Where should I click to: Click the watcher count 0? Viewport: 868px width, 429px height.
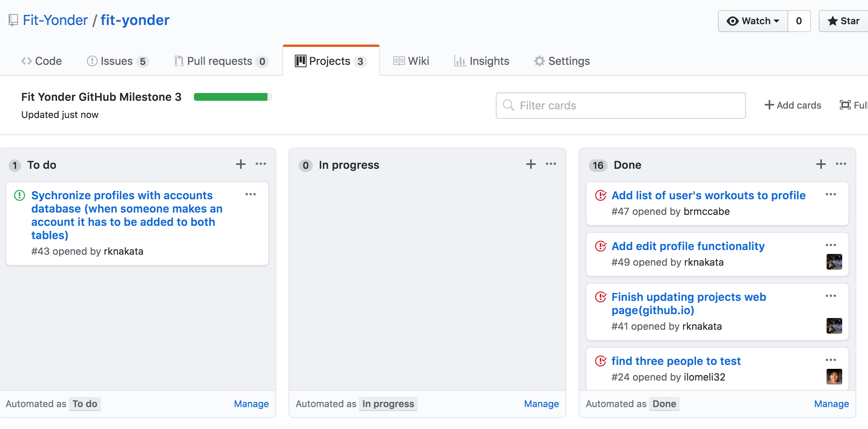click(x=799, y=21)
